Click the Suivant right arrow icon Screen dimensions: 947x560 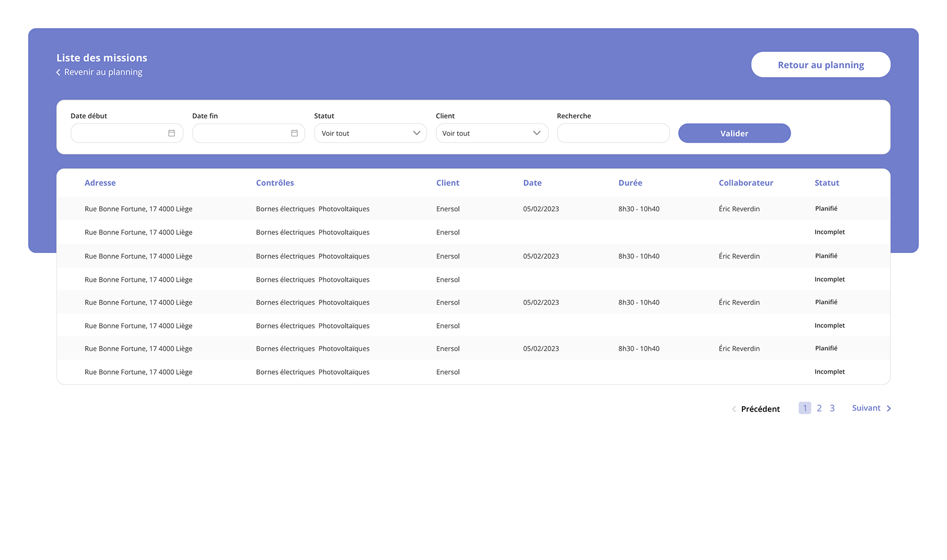[889, 409]
